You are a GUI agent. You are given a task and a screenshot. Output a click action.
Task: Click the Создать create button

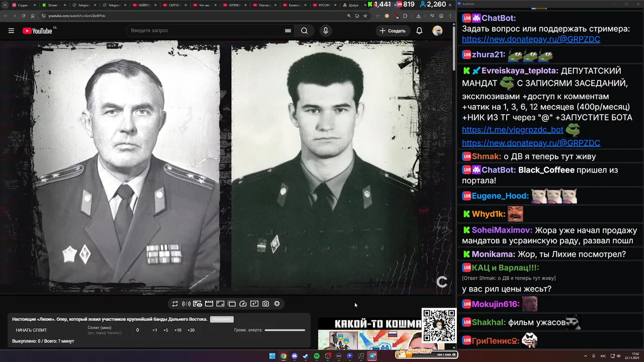coord(392,31)
